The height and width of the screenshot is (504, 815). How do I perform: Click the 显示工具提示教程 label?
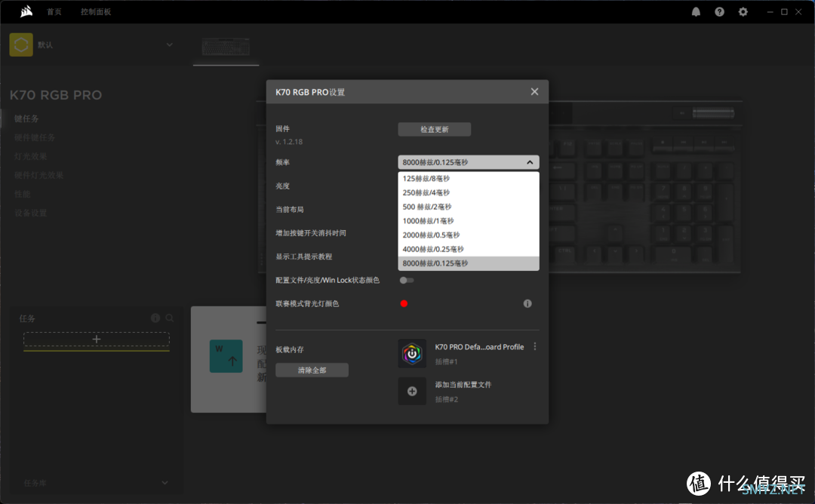pyautogui.click(x=303, y=257)
